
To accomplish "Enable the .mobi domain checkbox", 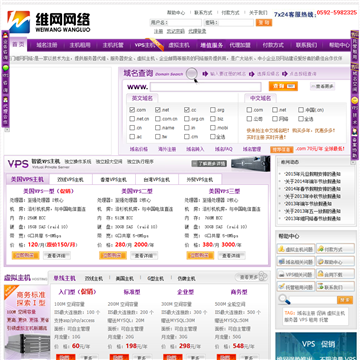I will pos(213,128).
